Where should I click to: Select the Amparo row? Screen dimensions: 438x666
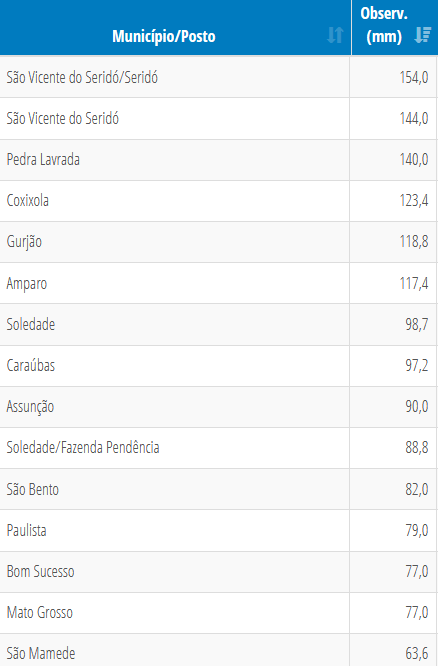(x=219, y=283)
